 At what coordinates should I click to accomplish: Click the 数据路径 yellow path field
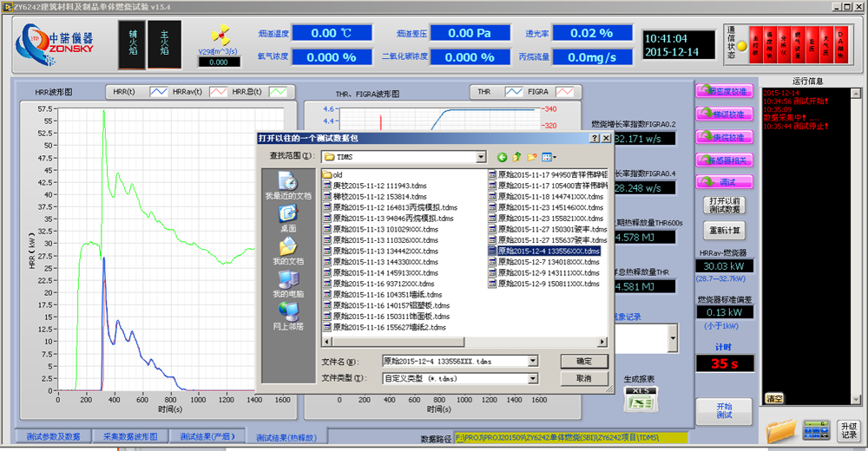(x=571, y=438)
